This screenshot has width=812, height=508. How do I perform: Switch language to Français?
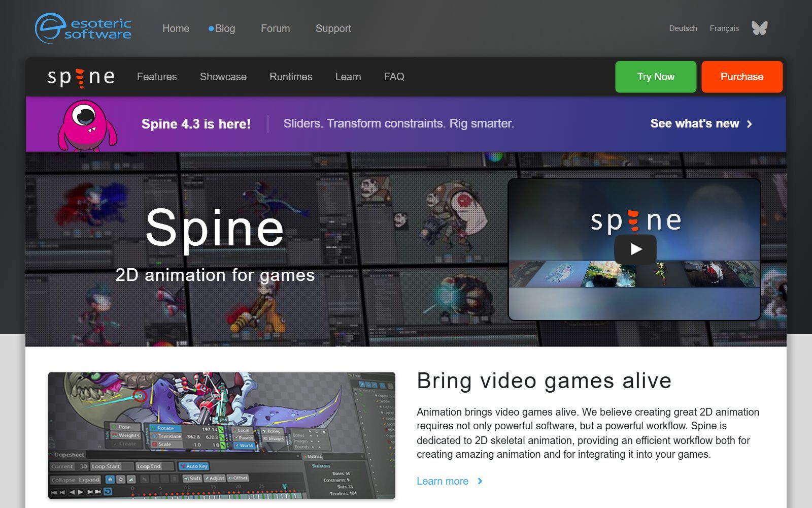pyautogui.click(x=724, y=28)
